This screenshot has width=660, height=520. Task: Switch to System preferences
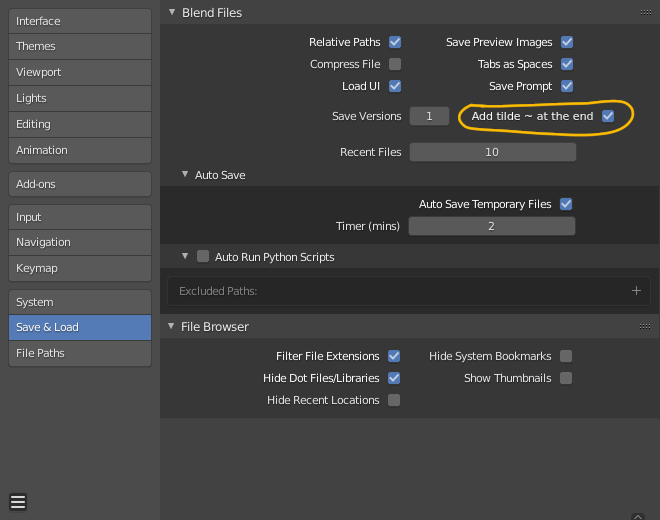[x=80, y=302]
